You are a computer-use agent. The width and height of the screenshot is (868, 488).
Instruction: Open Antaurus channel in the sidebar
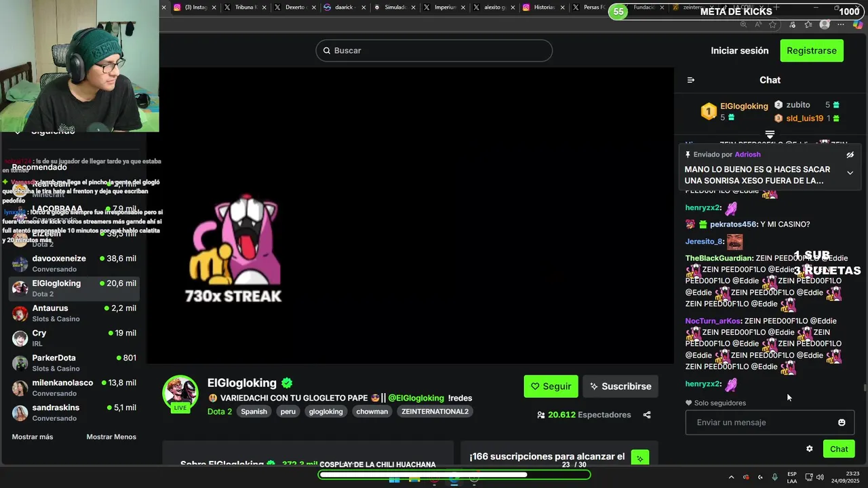click(75, 312)
